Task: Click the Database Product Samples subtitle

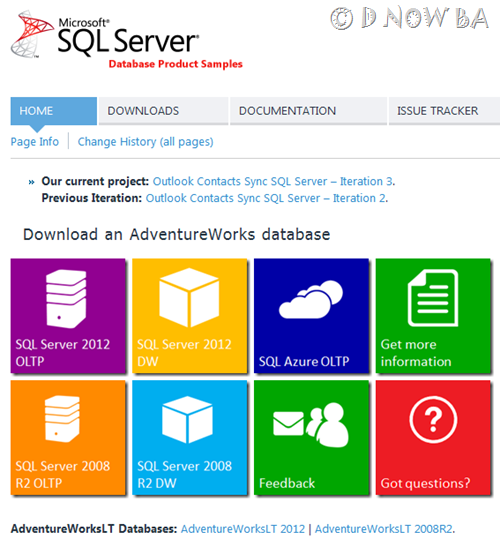Action: tap(176, 64)
